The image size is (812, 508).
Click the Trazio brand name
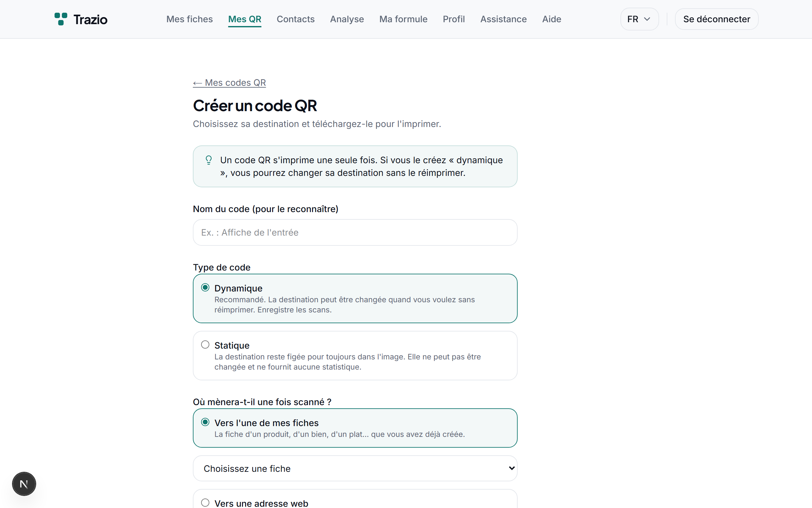tap(91, 19)
